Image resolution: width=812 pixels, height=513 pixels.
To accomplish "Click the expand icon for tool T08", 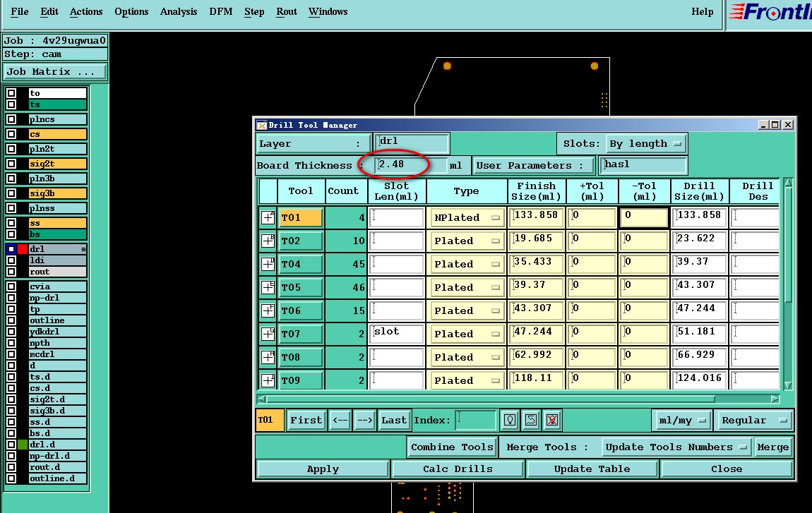I will point(268,357).
